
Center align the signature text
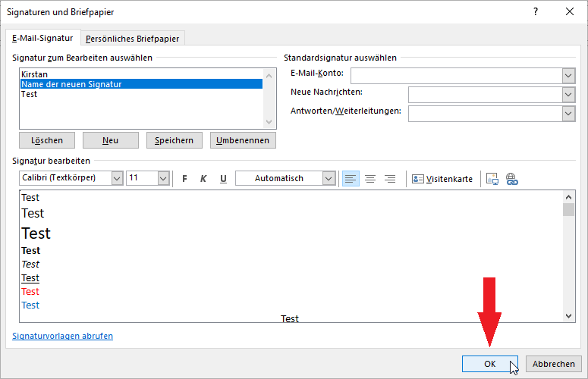(x=370, y=179)
